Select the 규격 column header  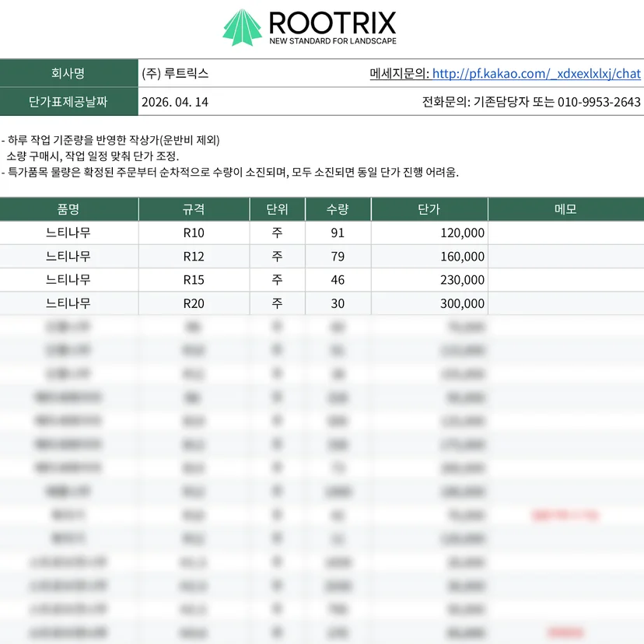[194, 209]
